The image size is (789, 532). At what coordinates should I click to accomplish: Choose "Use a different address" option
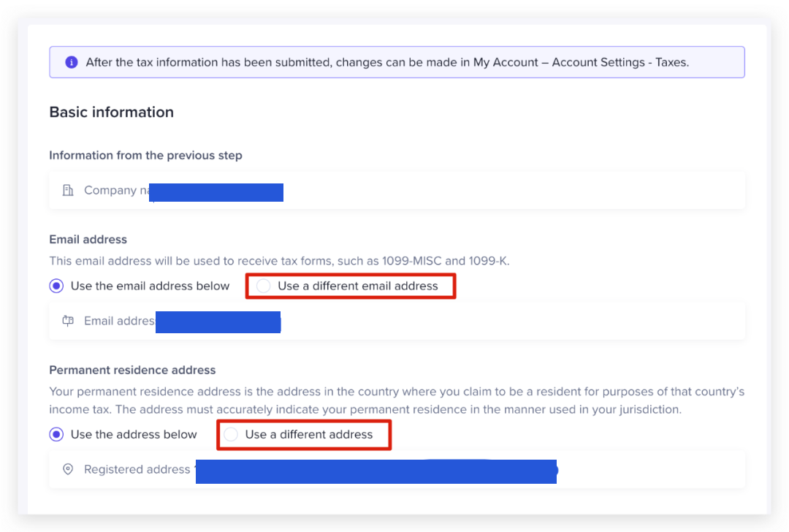231,435
